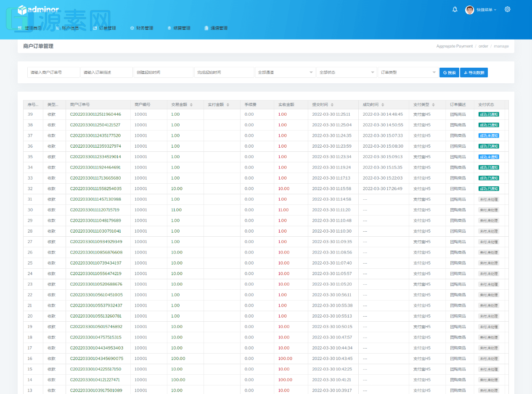This screenshot has width=532, height=394.
Task: Open the 全部状态 status dropdown
Action: (347, 72)
